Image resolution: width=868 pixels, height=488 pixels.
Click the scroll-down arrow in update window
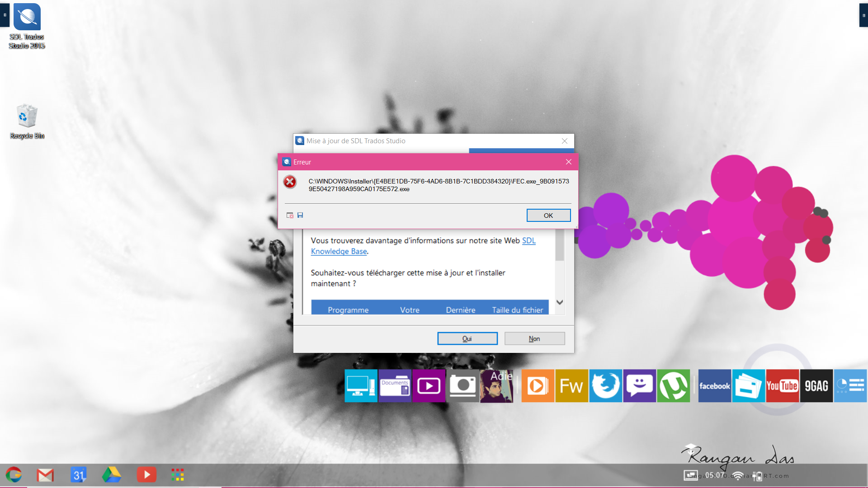560,302
